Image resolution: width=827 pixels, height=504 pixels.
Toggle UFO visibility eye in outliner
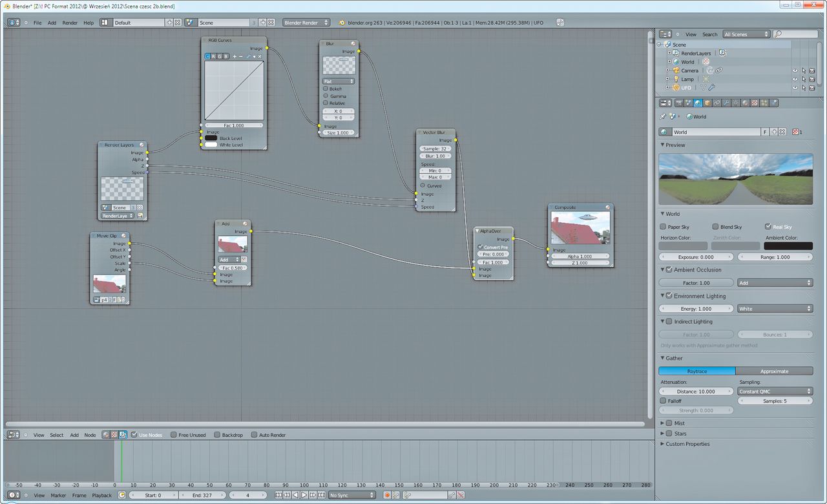(795, 87)
